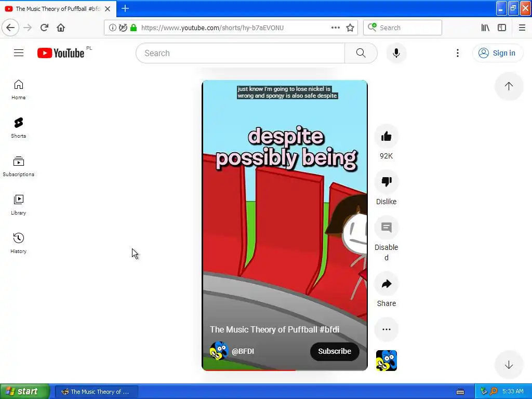Open a new tab with plus button
532x399 pixels.
click(x=125, y=8)
